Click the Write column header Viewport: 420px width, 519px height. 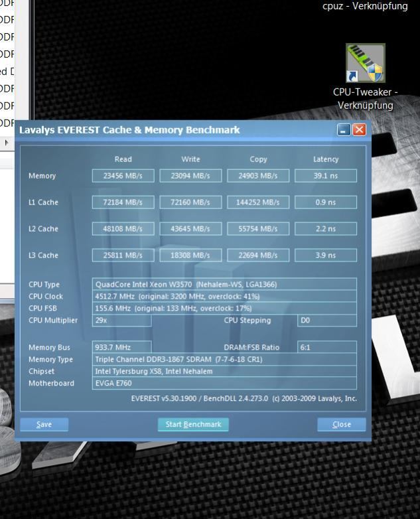pyautogui.click(x=190, y=159)
